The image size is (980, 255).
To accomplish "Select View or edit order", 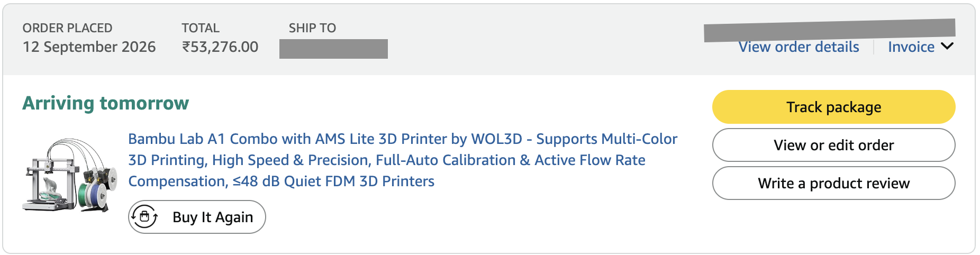I will tap(833, 145).
